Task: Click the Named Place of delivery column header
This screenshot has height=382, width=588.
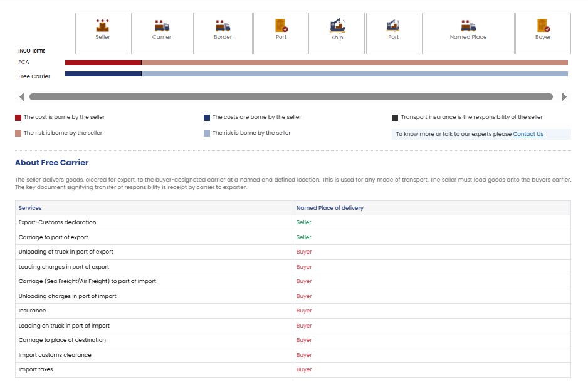Action: 330,208
